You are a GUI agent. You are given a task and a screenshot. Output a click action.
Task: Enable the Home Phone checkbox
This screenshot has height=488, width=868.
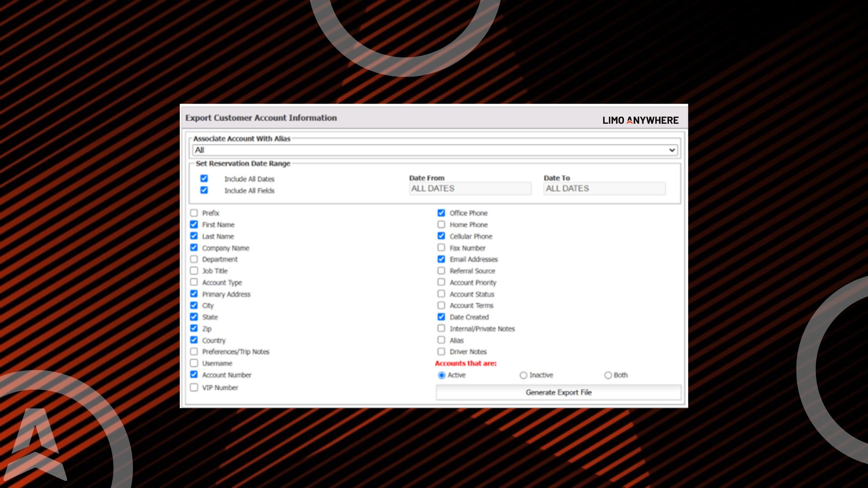441,225
